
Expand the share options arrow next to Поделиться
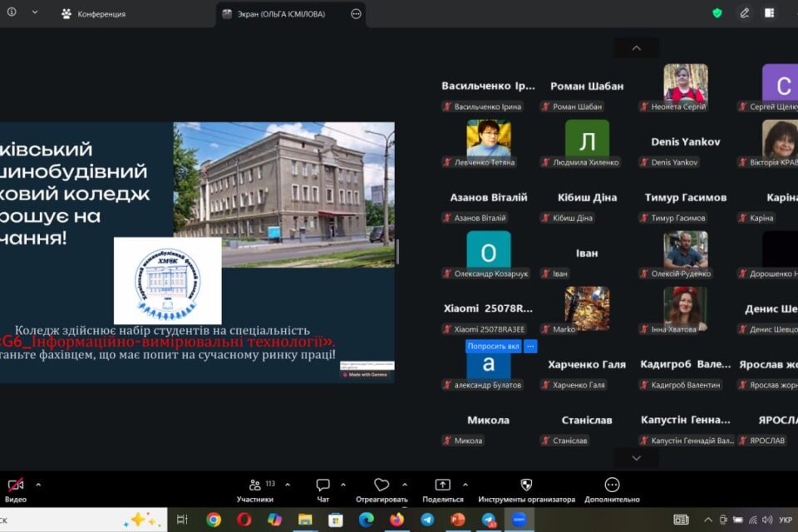[x=465, y=485]
